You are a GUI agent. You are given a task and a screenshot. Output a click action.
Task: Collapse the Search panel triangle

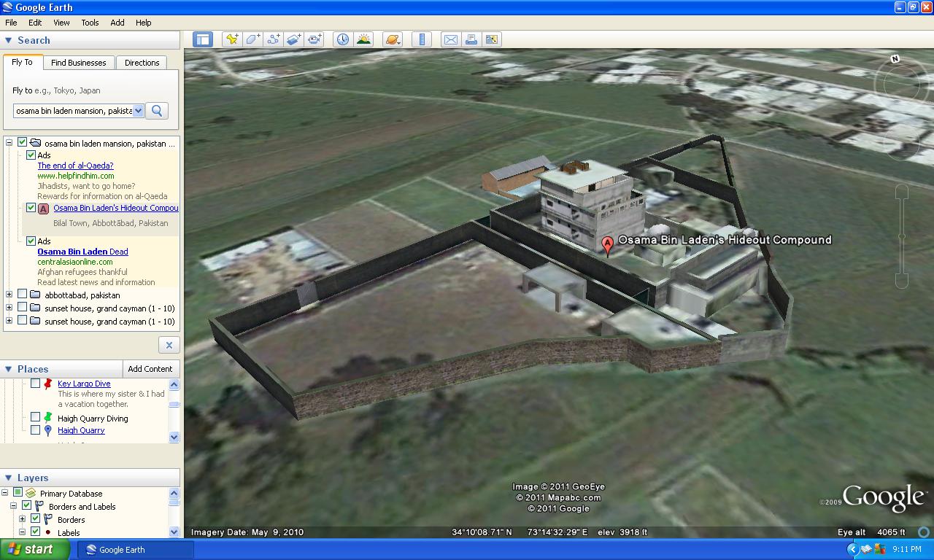9,41
